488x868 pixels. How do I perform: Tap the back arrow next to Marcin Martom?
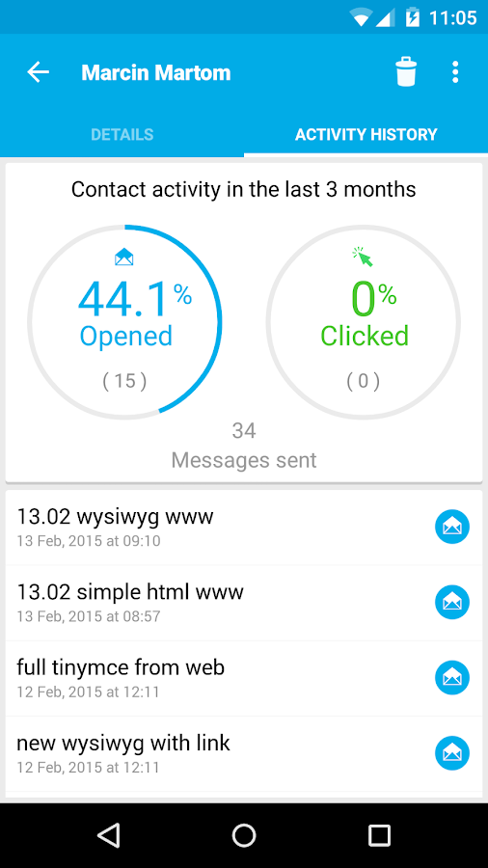[x=39, y=72]
